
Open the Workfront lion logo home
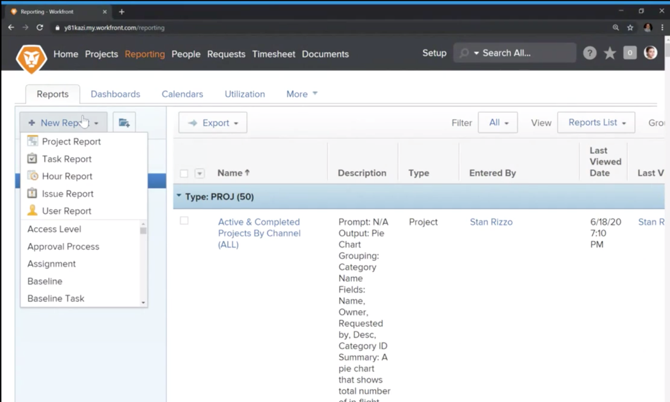point(31,59)
